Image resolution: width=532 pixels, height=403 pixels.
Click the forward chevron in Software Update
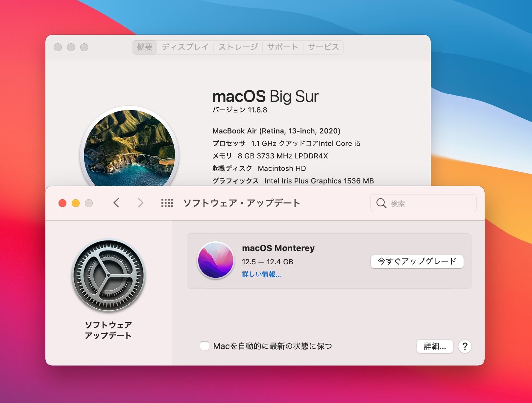140,203
